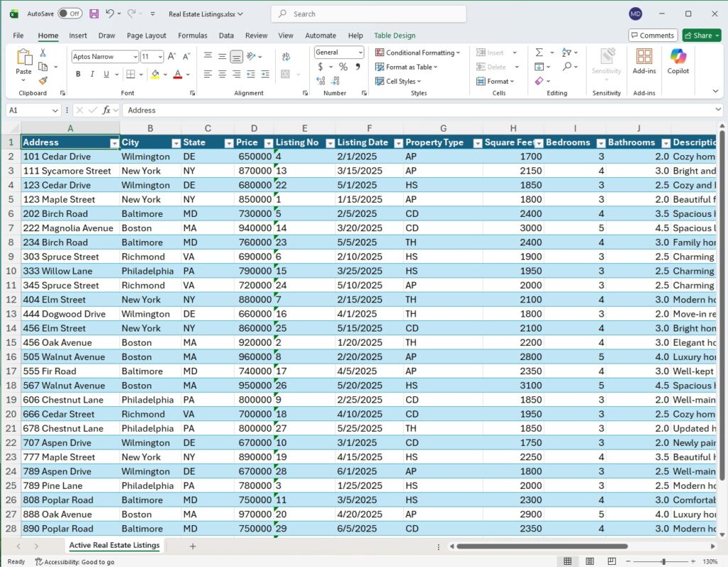The image size is (728, 567).
Task: Click the Increase Font Size icon
Action: pyautogui.click(x=173, y=56)
